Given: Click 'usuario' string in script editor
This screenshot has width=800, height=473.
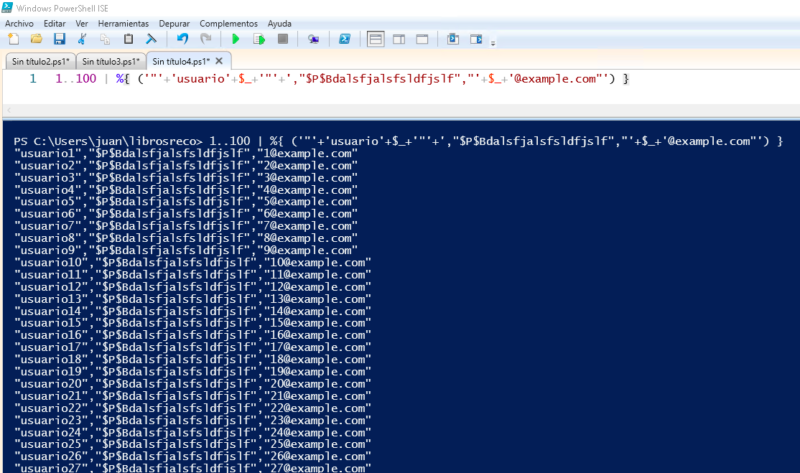Looking at the screenshot, I should [x=201, y=79].
